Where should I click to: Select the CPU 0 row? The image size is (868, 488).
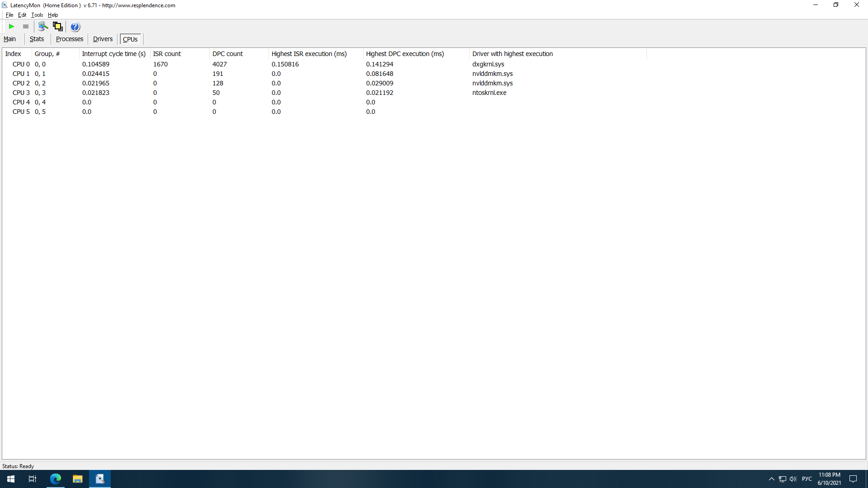(x=21, y=64)
